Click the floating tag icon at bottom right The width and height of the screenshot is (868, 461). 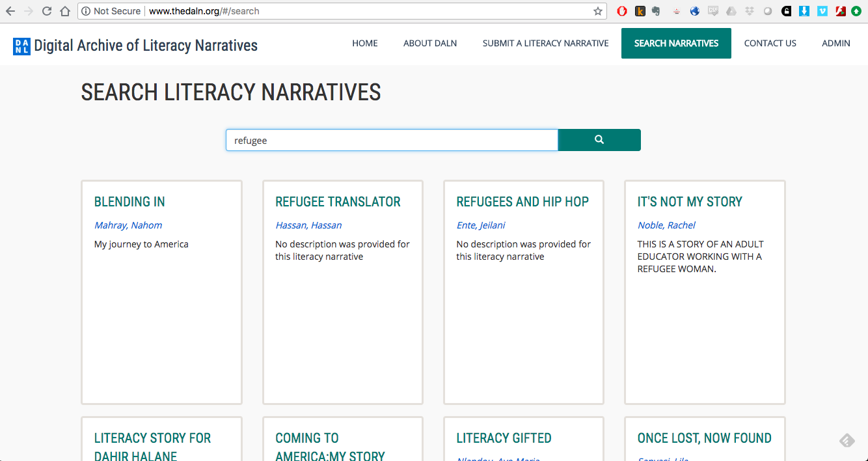(847, 441)
